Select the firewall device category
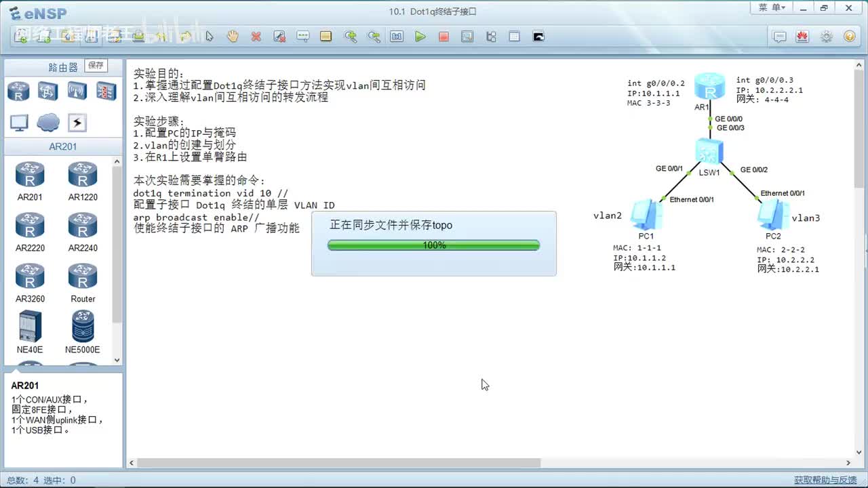This screenshot has height=488, width=868. click(x=106, y=91)
